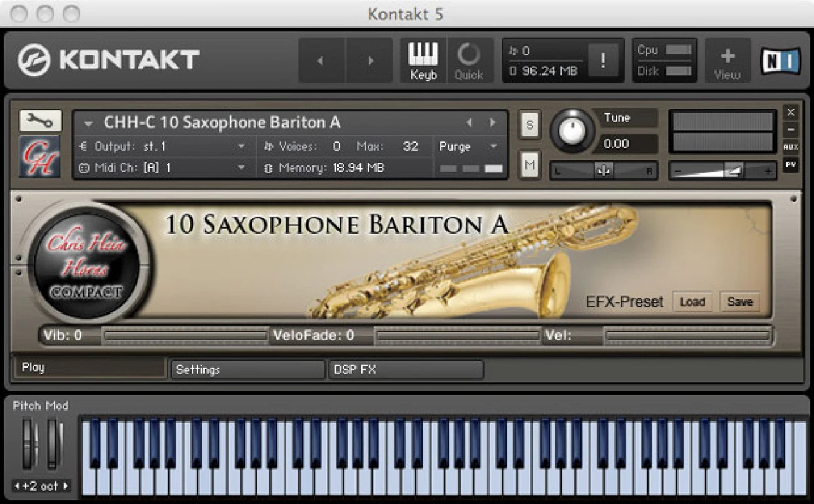Switch to the DSP FX tab
The height and width of the screenshot is (504, 814).
pyautogui.click(x=406, y=369)
